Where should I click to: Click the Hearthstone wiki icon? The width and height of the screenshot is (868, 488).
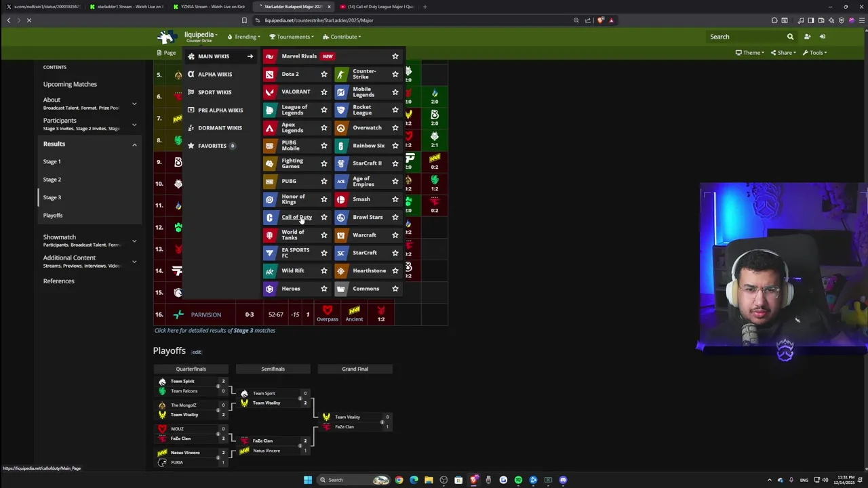341,270
